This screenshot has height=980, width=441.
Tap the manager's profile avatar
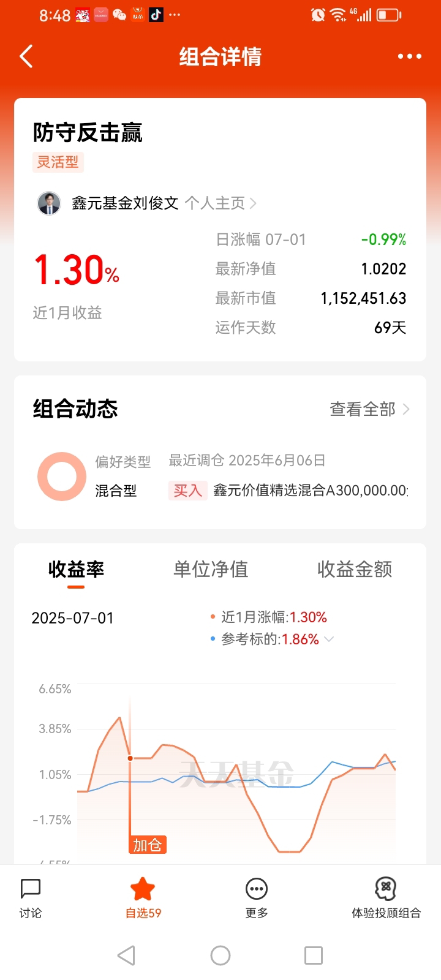[x=49, y=203]
